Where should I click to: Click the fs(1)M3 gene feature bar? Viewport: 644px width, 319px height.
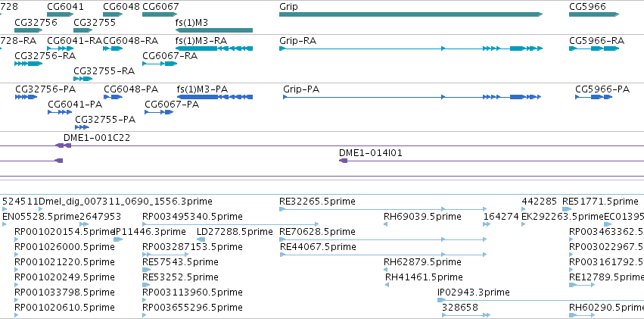(x=214, y=30)
